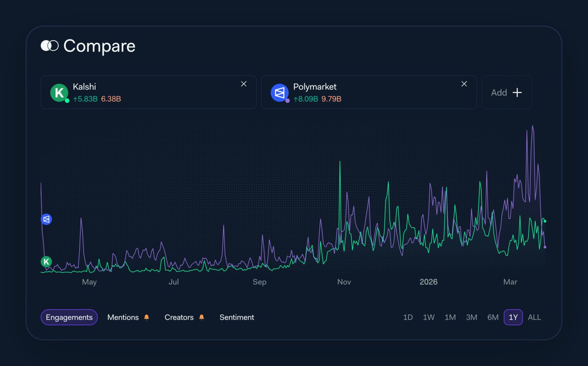Select the ALL time range
Screen dimensions: 588x366
[x=534, y=317]
